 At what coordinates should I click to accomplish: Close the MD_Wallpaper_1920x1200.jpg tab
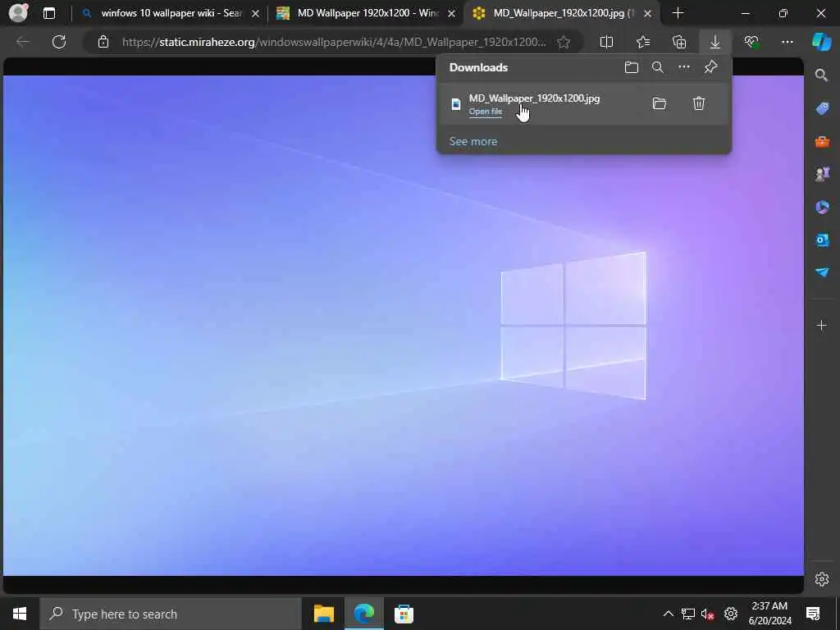[x=648, y=13]
